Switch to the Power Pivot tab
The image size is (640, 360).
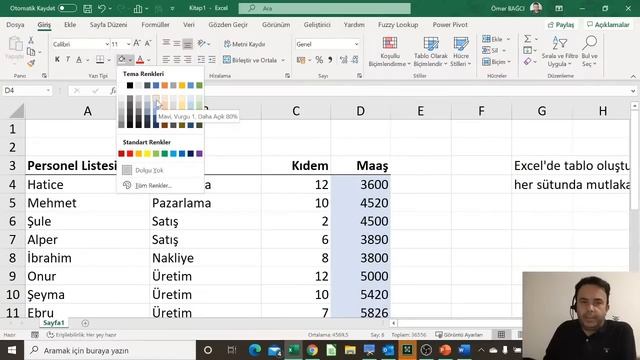pos(450,24)
